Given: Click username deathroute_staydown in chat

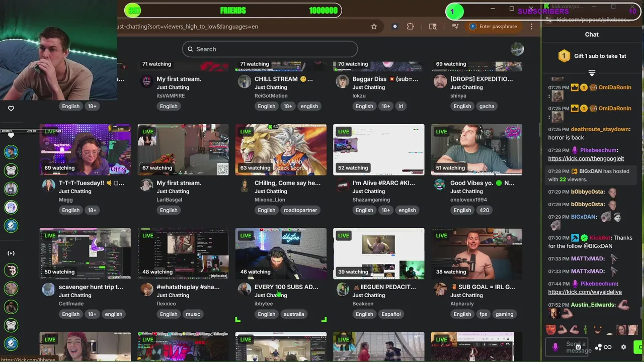Looking at the screenshot, I should click(x=600, y=129).
